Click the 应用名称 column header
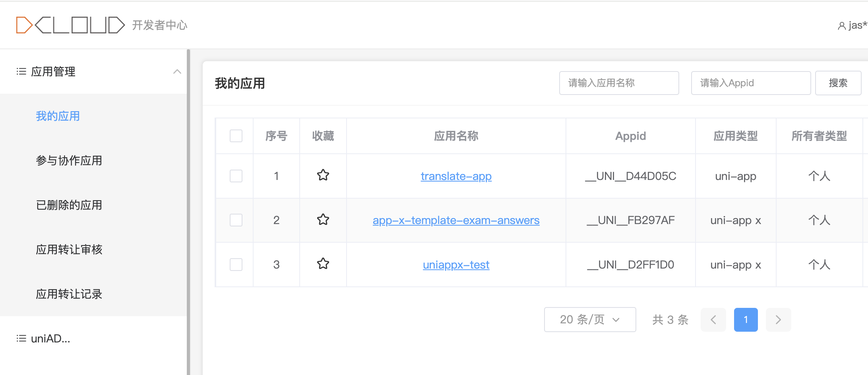The image size is (868, 375). [x=456, y=136]
